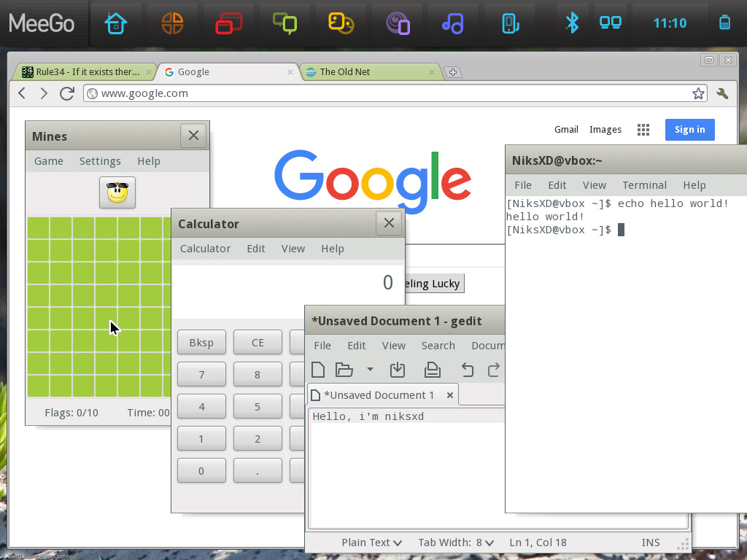
Task: Print document with gedit printer icon
Action: point(432,370)
